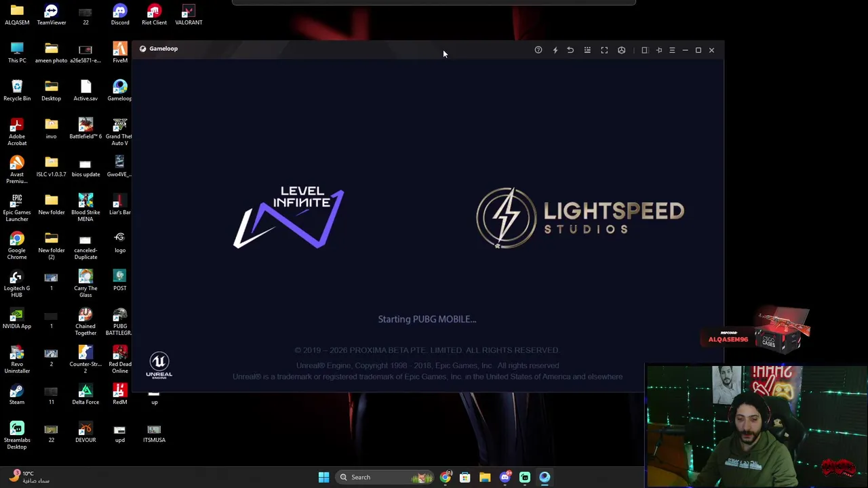Viewport: 868px width, 488px height.
Task: Select the Streamlabs Desktop icon
Action: pos(17,436)
